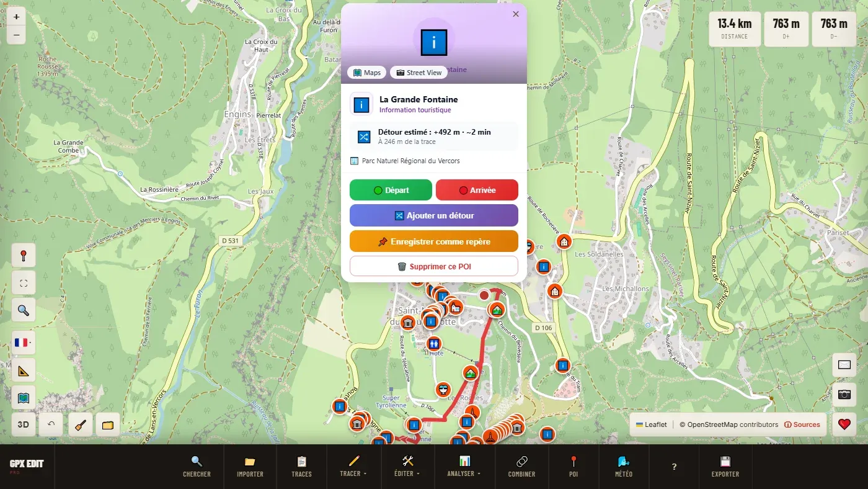Set point as Arrivée
This screenshot has height=489, width=868.
tap(477, 190)
